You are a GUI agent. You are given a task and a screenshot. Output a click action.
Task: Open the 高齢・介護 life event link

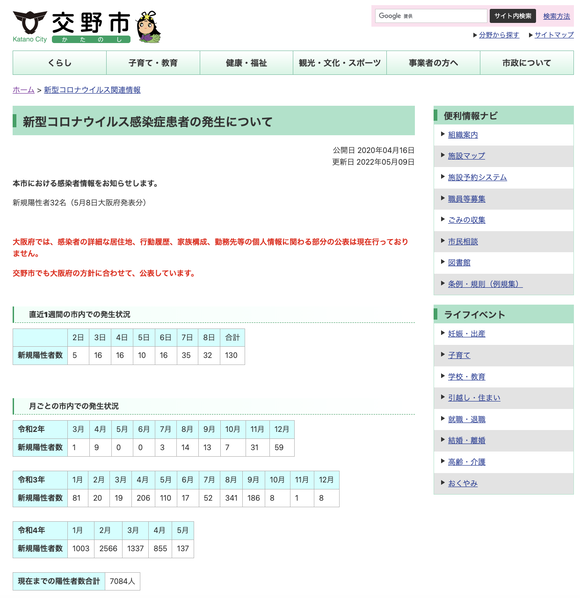(466, 462)
